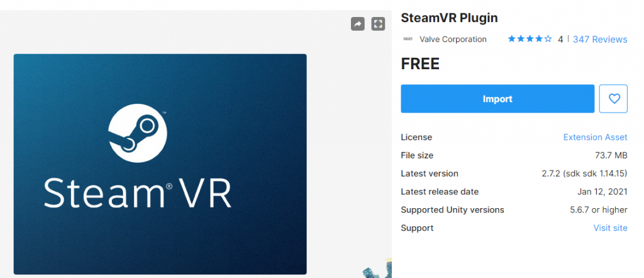Click the Latest release date label
644x278 pixels.
tap(440, 192)
